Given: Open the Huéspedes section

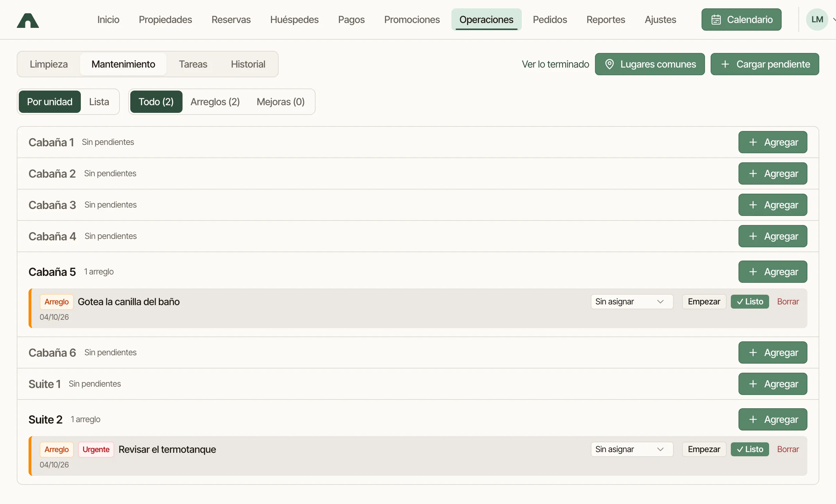Looking at the screenshot, I should (294, 20).
